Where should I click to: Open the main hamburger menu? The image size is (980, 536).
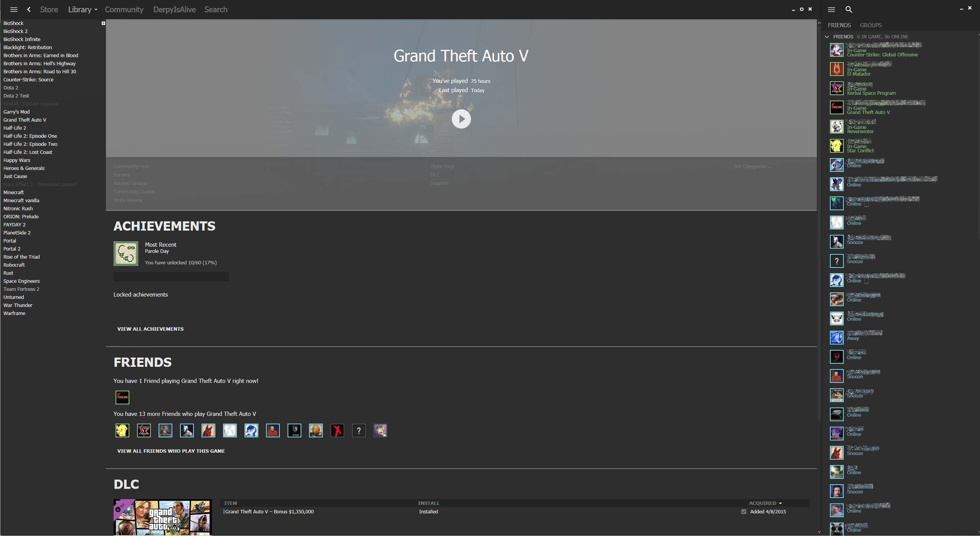[x=14, y=10]
